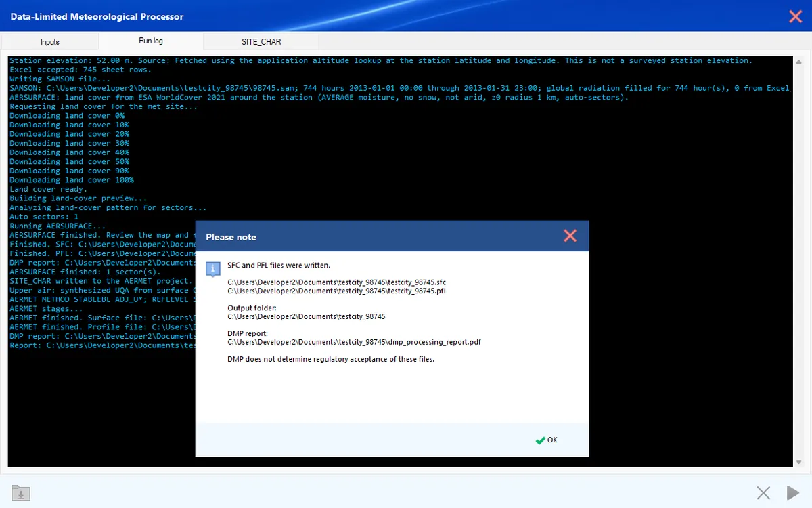Click the green checkmark on the OK button

tap(540, 440)
